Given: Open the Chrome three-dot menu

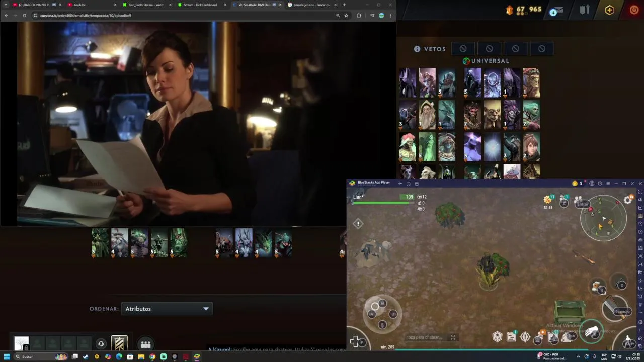Looking at the screenshot, I should coord(390,16).
